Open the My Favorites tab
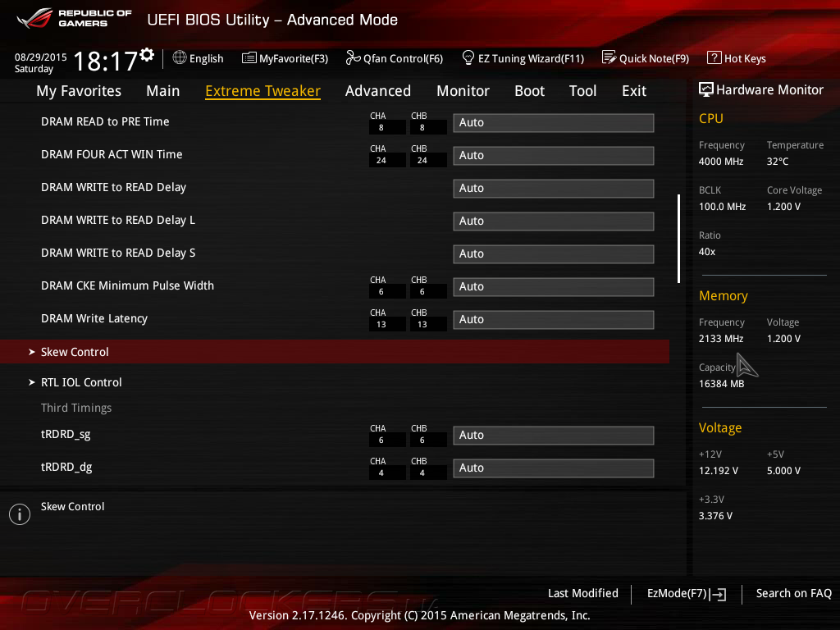The width and height of the screenshot is (840, 630). coord(79,91)
